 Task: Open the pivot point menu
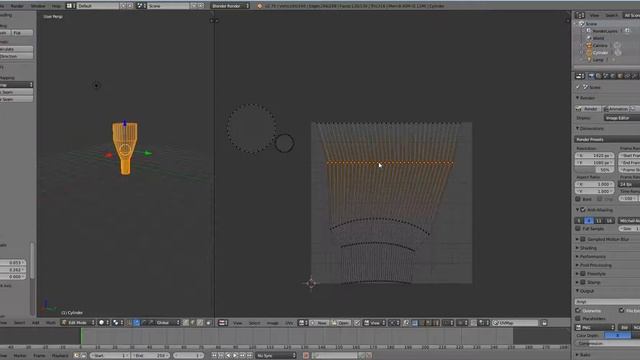coord(118,322)
